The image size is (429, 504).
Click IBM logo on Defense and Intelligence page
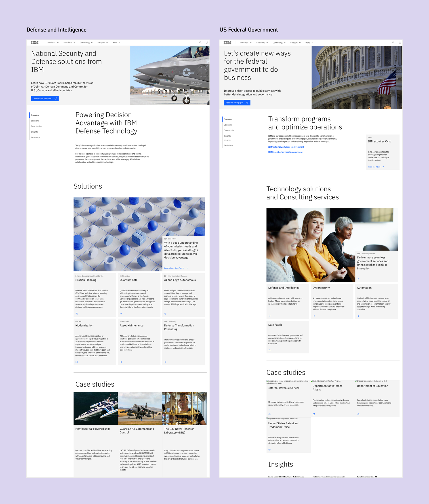point(35,42)
